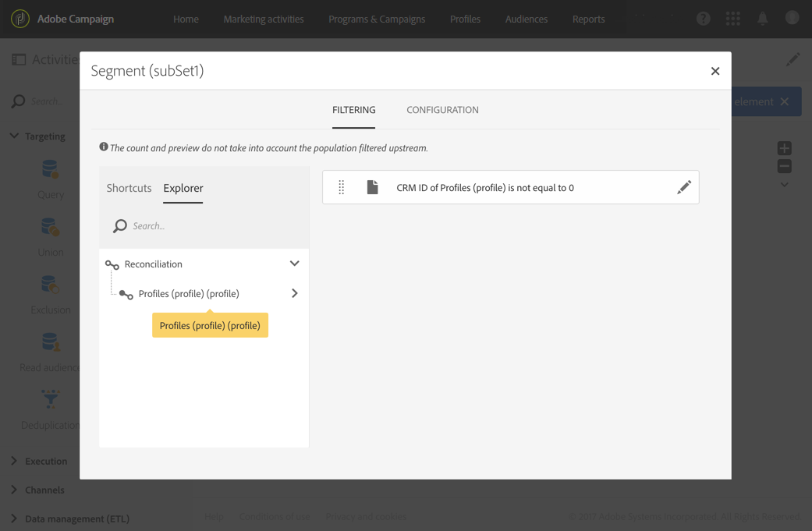
Task: Open the apps grid icon
Action: click(732, 19)
